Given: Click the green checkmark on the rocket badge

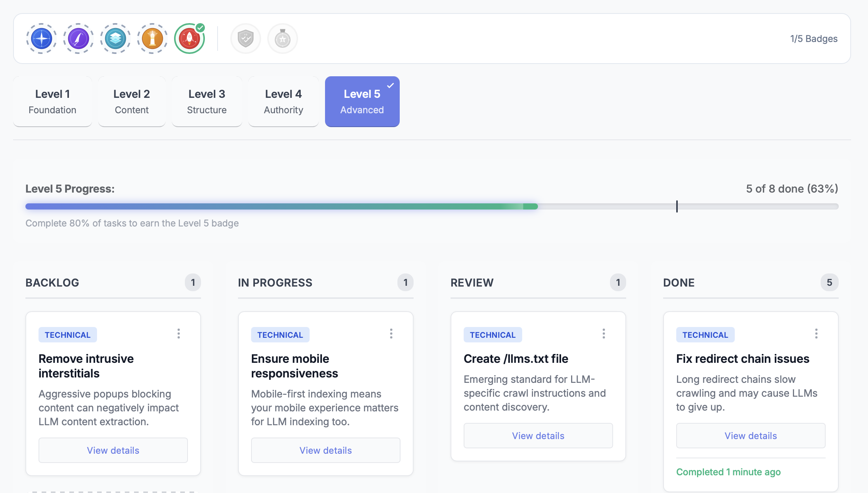Looking at the screenshot, I should (200, 27).
